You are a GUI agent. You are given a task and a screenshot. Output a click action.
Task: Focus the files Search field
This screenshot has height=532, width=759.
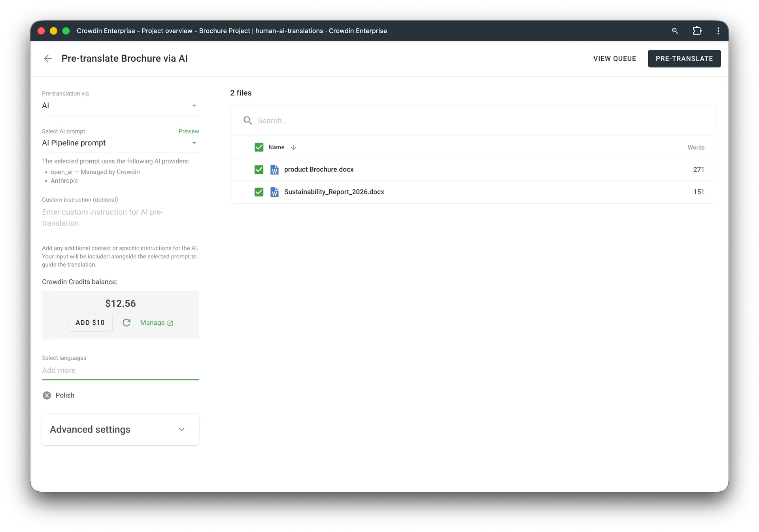click(x=473, y=120)
